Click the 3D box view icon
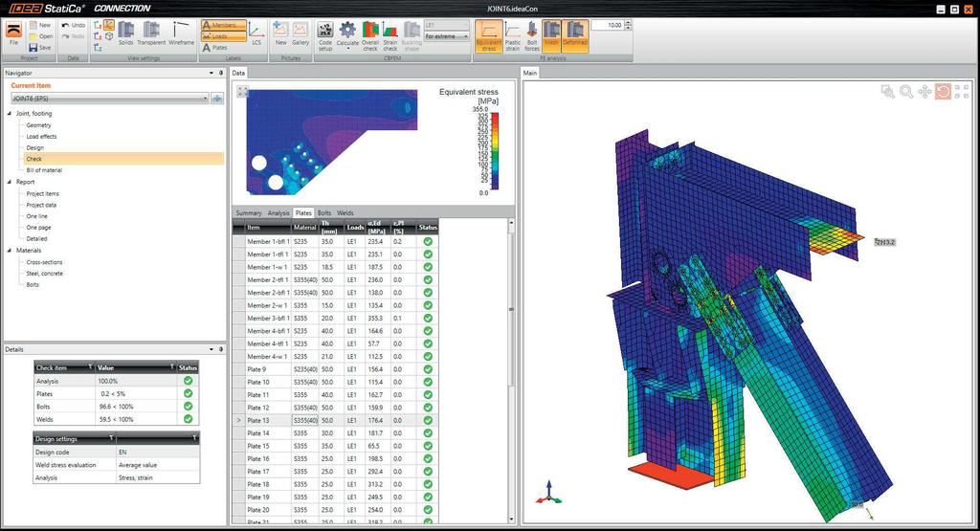The width and height of the screenshot is (980, 531). click(x=109, y=36)
